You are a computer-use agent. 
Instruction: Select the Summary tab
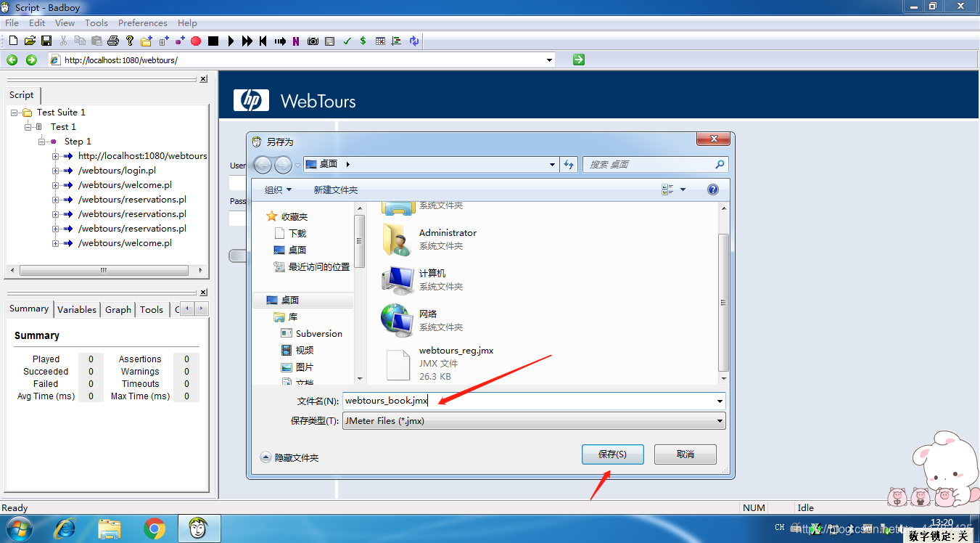(29, 309)
